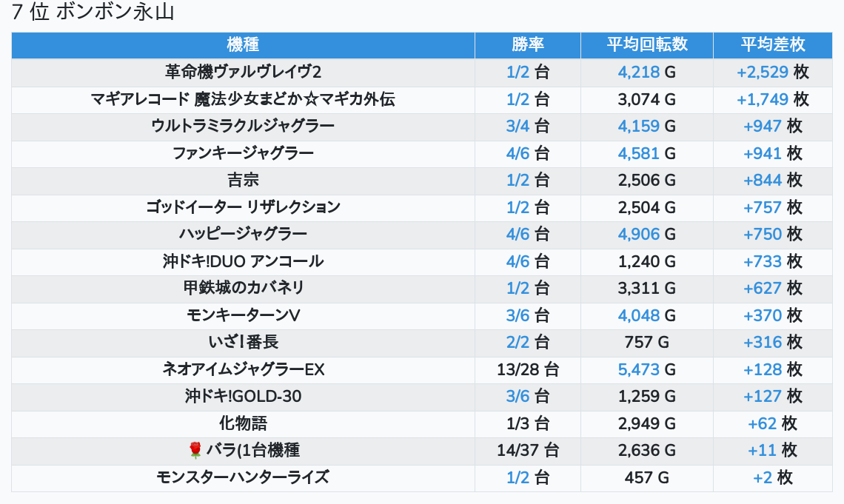844x504 pixels.
Task: Open the +2,529 value for 革命機ヴァルヴレイヴ2
Action: coord(762,73)
